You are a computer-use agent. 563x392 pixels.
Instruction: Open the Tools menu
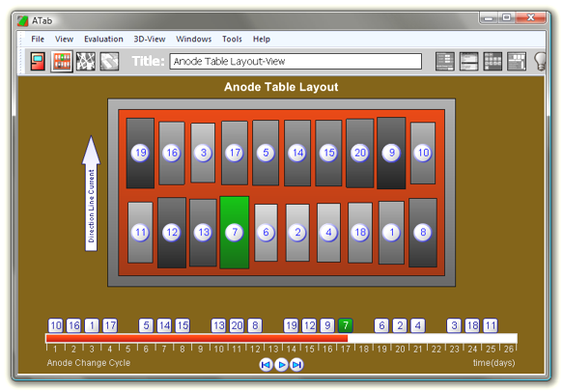coord(232,39)
